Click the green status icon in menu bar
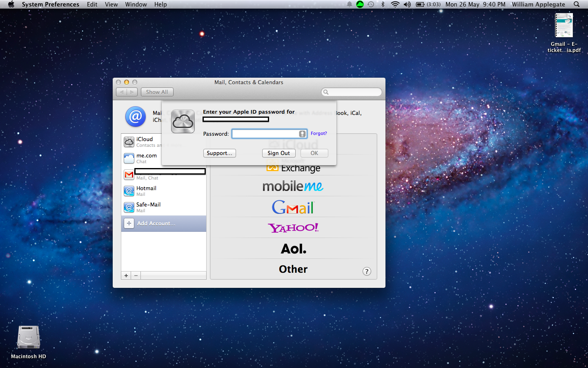This screenshot has width=588, height=368. [x=360, y=4]
